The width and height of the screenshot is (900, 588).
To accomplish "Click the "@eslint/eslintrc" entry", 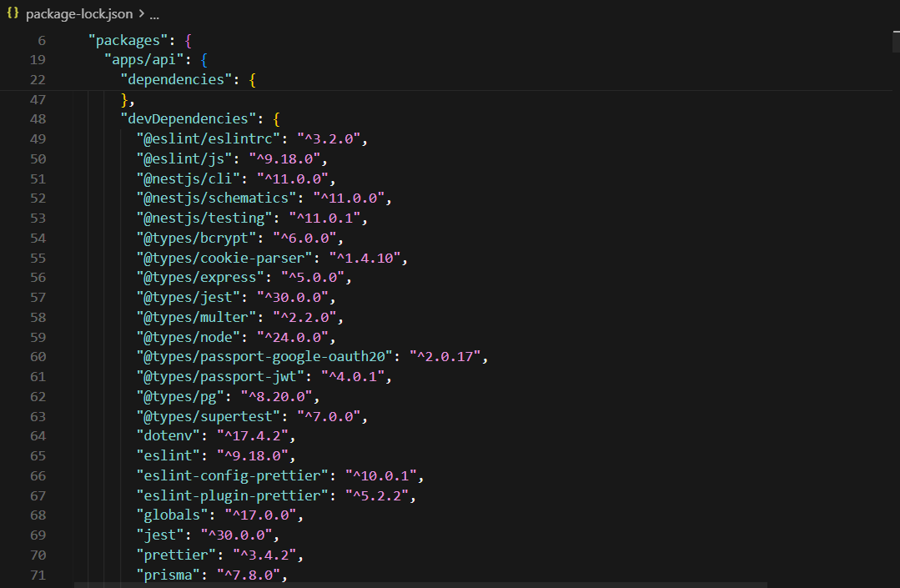I will coord(252,138).
